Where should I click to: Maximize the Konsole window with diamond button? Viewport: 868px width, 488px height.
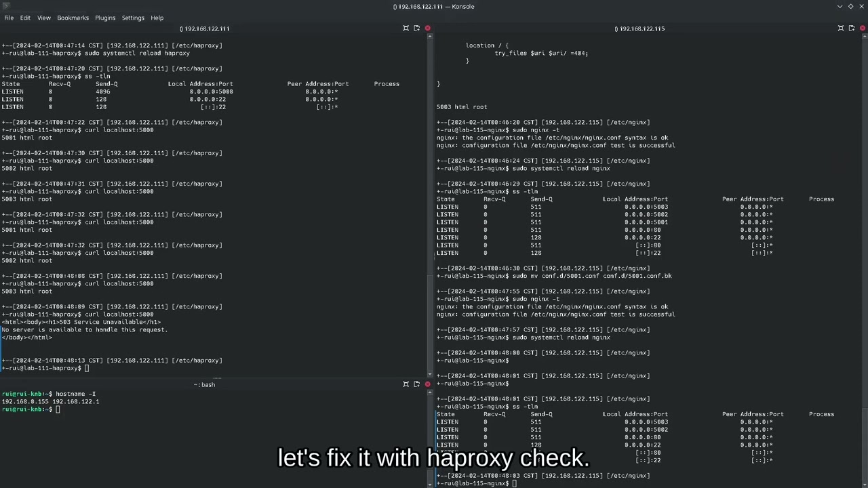click(x=850, y=6)
